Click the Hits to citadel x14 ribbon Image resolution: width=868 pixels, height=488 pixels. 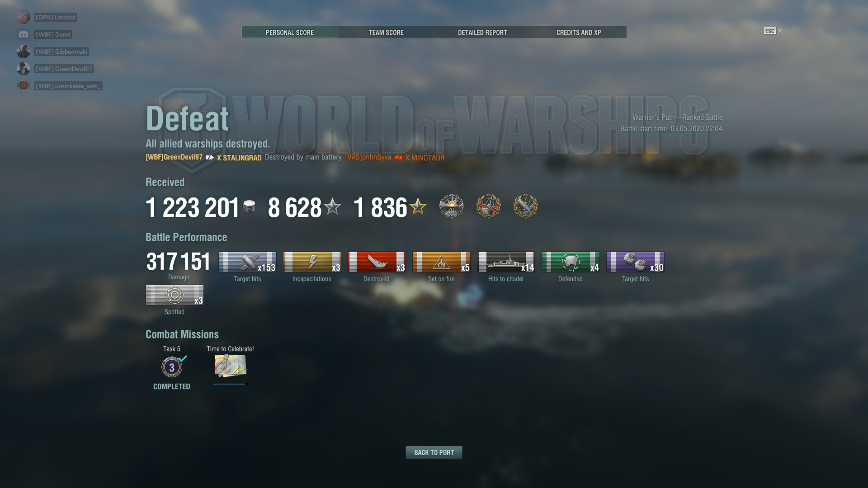coord(506,262)
